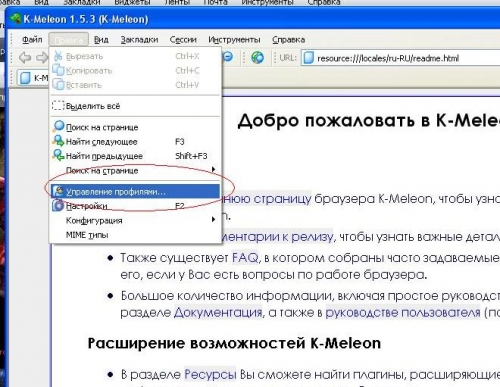Open Почта menu in background window
This screenshot has height=387, width=500.
(x=215, y=2)
